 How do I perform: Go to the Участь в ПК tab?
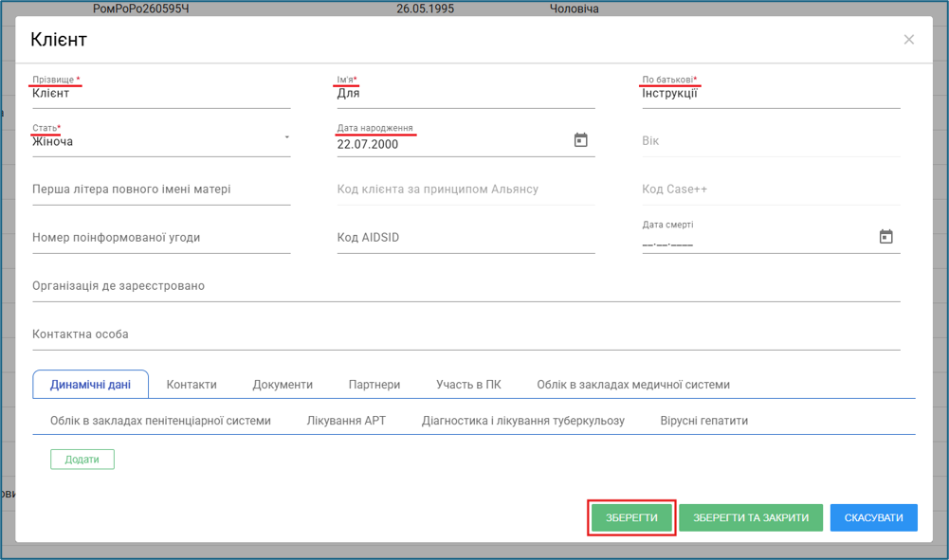point(468,385)
